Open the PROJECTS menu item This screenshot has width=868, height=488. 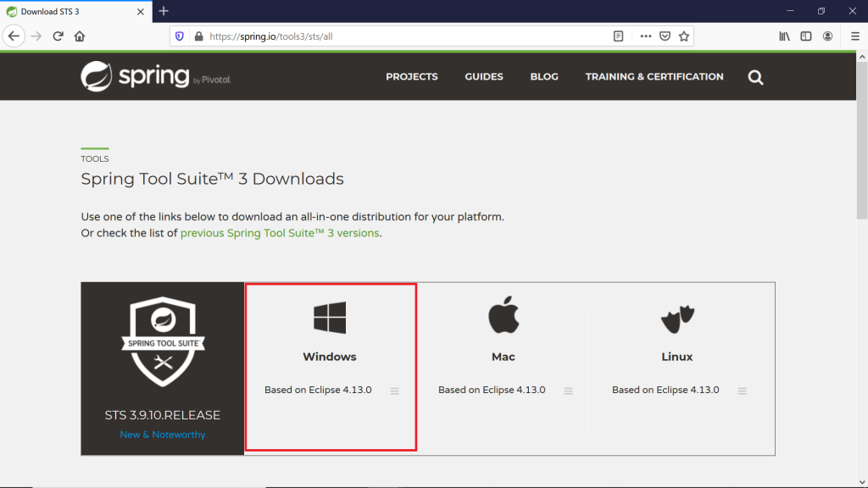pos(412,77)
